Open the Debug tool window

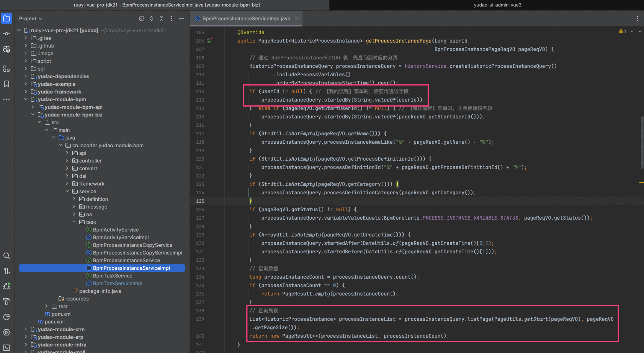[7, 286]
